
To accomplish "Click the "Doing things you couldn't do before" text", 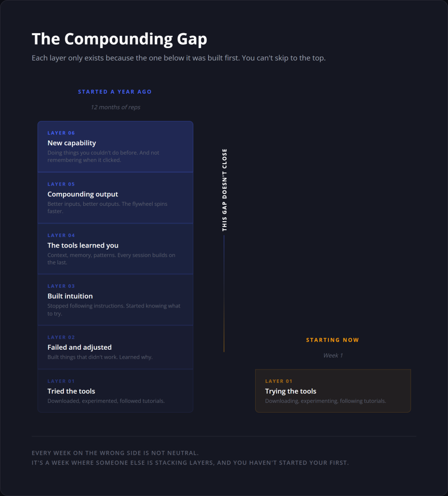I will (104, 156).
